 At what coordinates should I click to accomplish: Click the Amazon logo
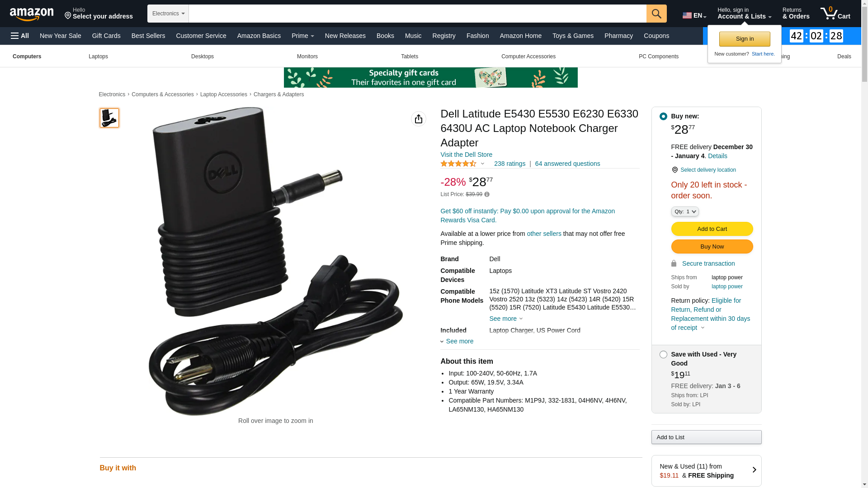point(32,14)
